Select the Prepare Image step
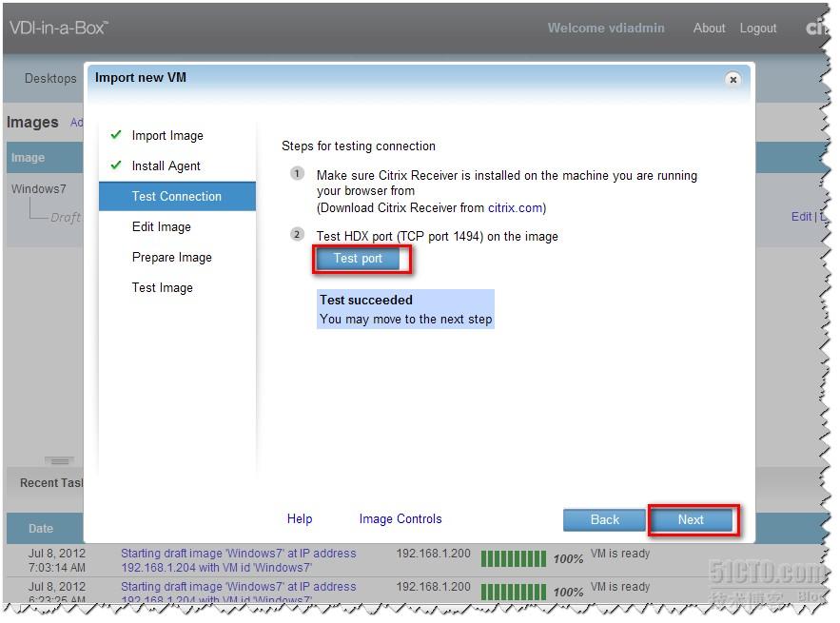Image resolution: width=840 pixels, height=623 pixels. [x=171, y=257]
